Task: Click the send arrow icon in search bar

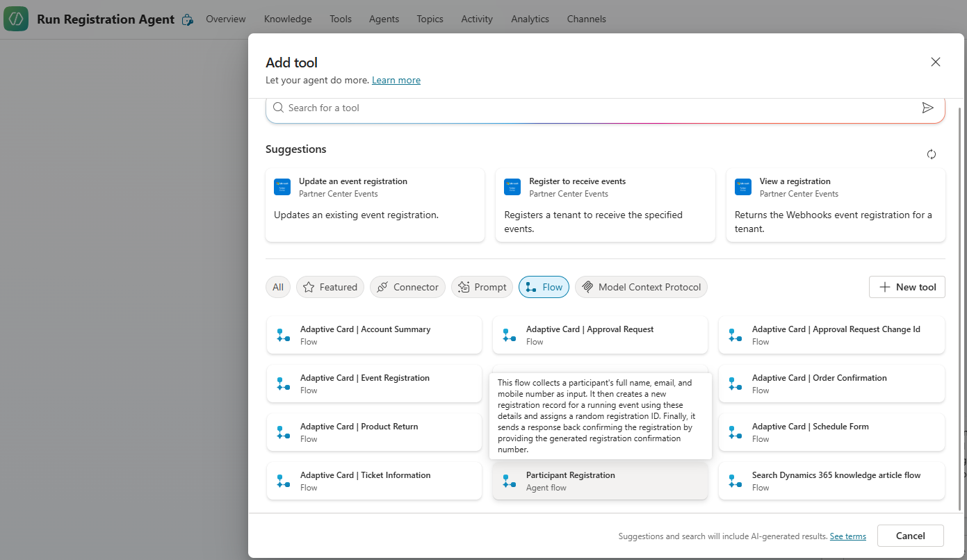Action: click(927, 108)
